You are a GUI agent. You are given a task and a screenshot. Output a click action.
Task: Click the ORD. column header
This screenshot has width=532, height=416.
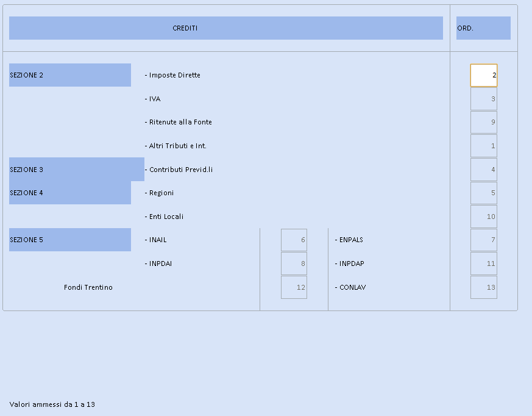pyautogui.click(x=483, y=28)
